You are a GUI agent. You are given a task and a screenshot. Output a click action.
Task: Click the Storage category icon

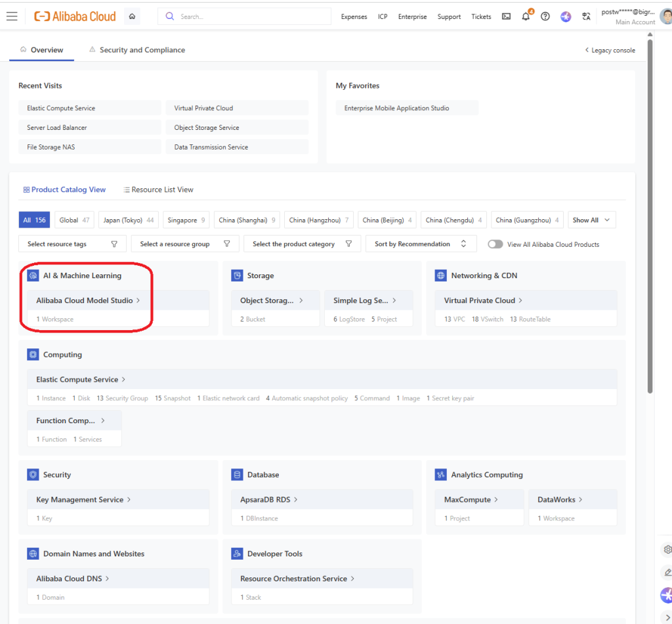237,276
